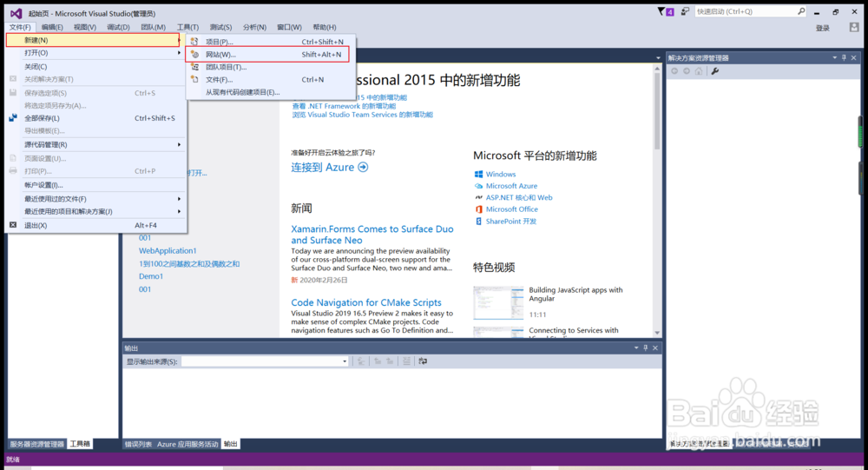Click the SharePoint icon
868x470 pixels.
[479, 222]
